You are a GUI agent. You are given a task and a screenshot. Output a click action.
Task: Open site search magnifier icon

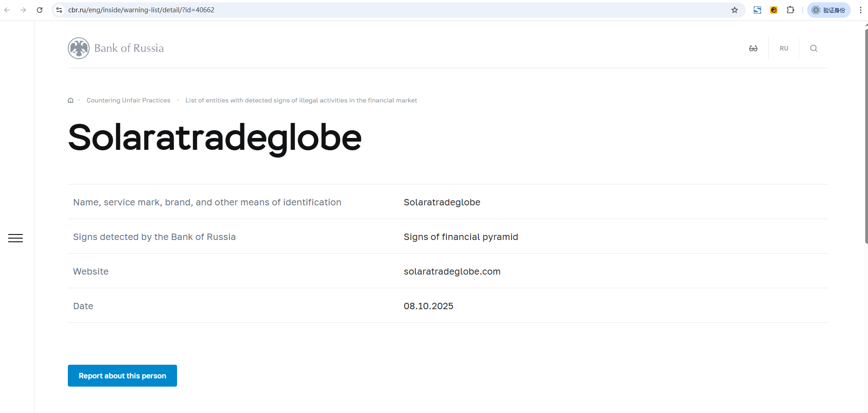(x=814, y=48)
